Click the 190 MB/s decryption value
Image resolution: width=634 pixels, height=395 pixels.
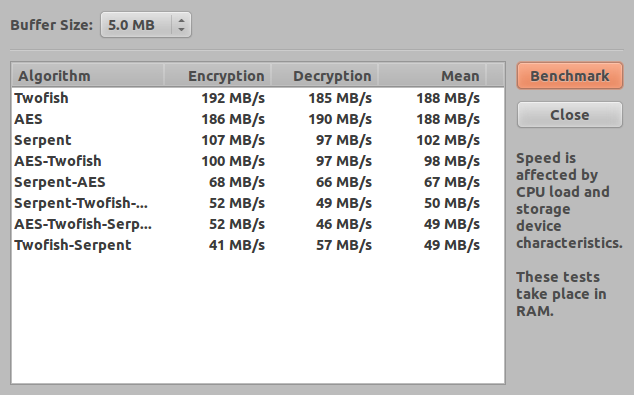(x=340, y=119)
